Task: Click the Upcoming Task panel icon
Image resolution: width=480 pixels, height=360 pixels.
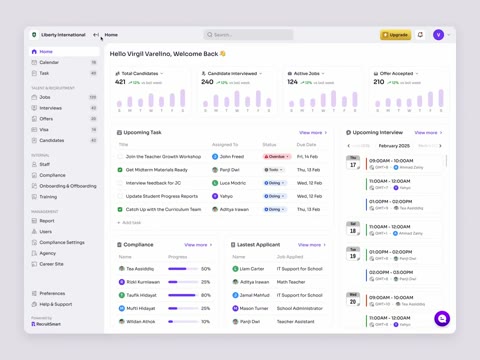Action: tap(119, 132)
